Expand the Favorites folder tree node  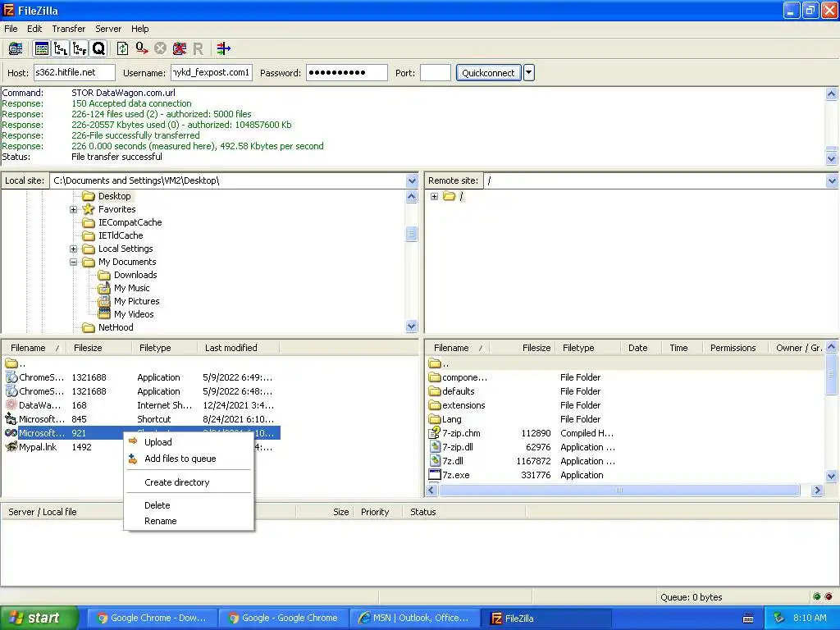coord(73,209)
